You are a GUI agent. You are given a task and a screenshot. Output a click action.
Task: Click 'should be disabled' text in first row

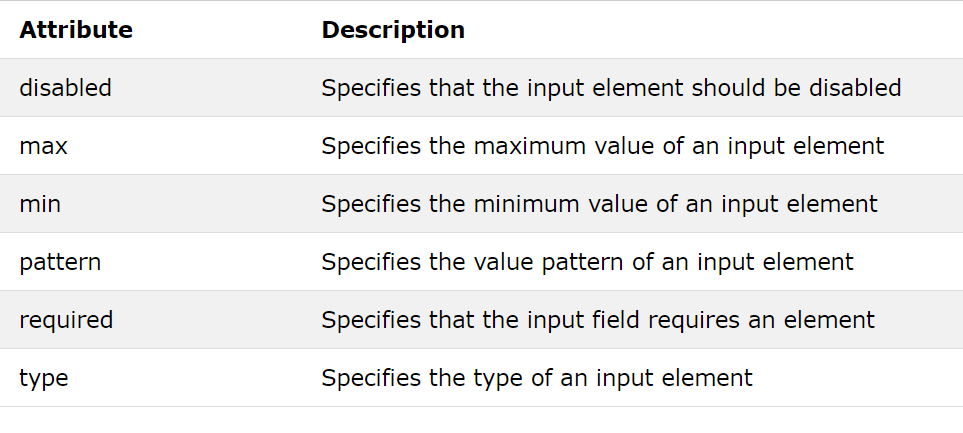pyautogui.click(x=796, y=87)
